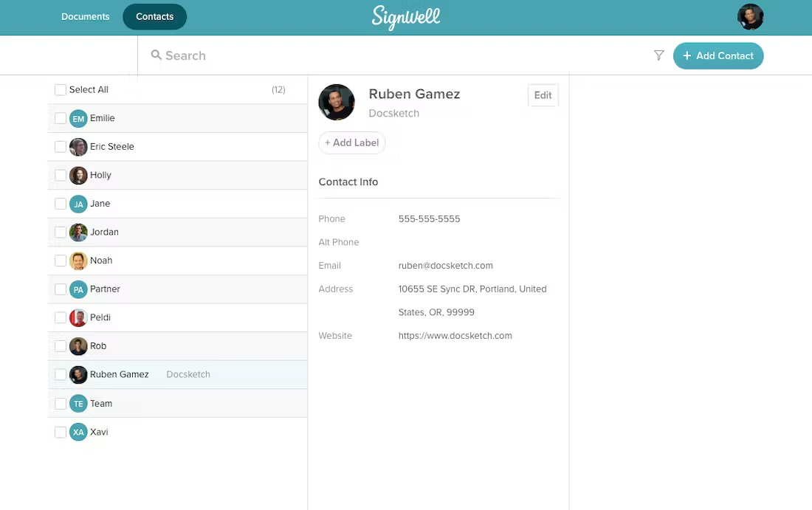
Task: Click Ruben Gamez's profile picture in detail panel
Action: (x=337, y=102)
